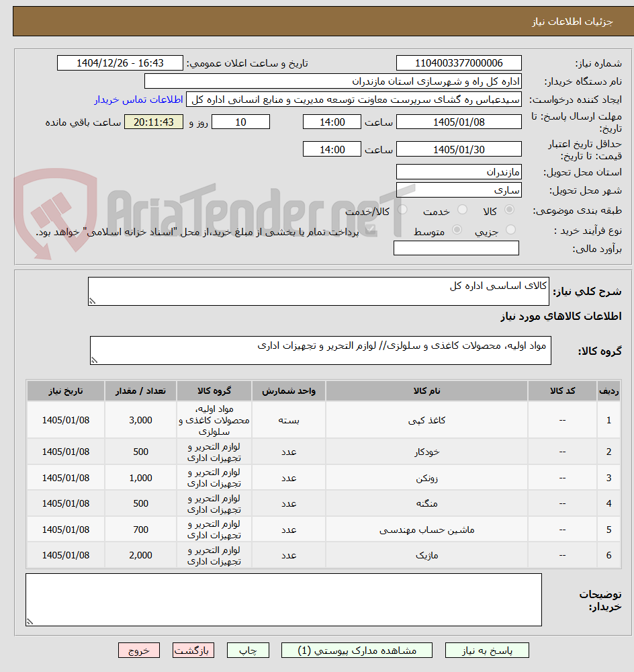Click the response deadline hour 14:00 field
Image resolution: width=634 pixels, height=672 pixels.
[332, 122]
